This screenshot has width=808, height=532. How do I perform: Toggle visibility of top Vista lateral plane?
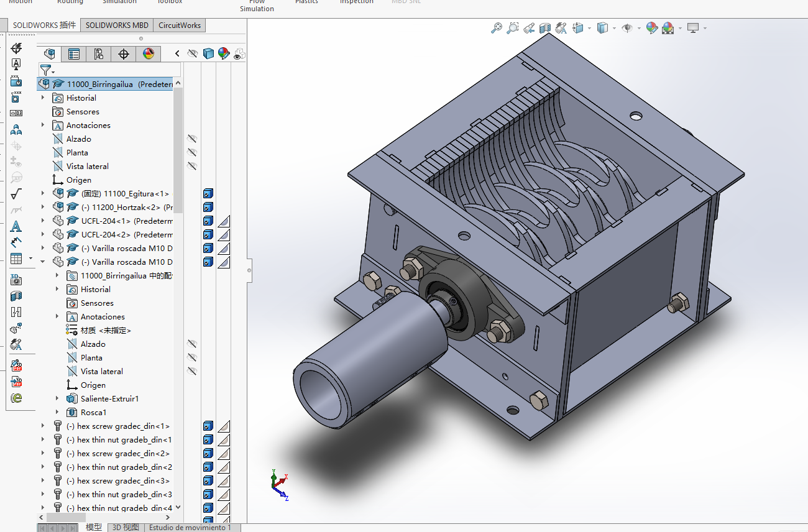(x=192, y=166)
